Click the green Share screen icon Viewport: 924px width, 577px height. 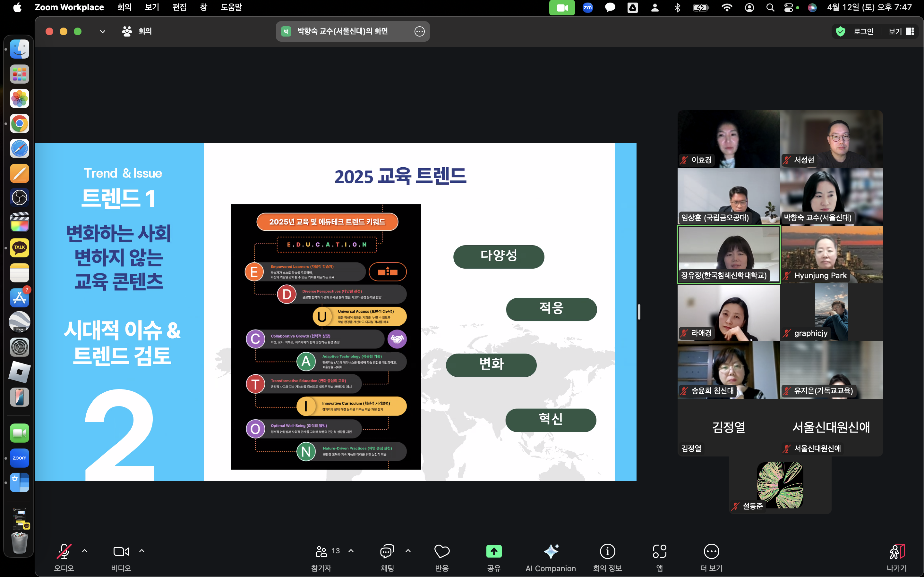tap(494, 551)
